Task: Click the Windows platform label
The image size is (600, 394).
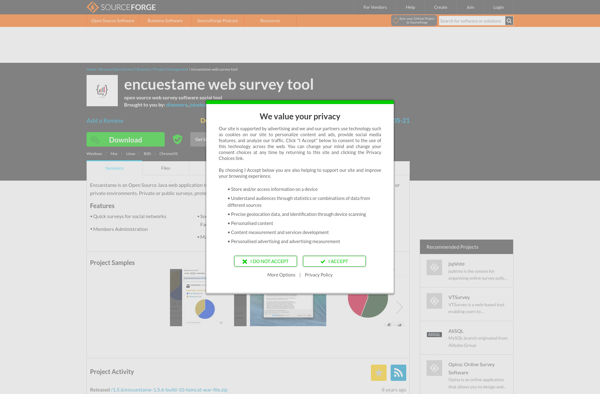Action: pos(94,154)
